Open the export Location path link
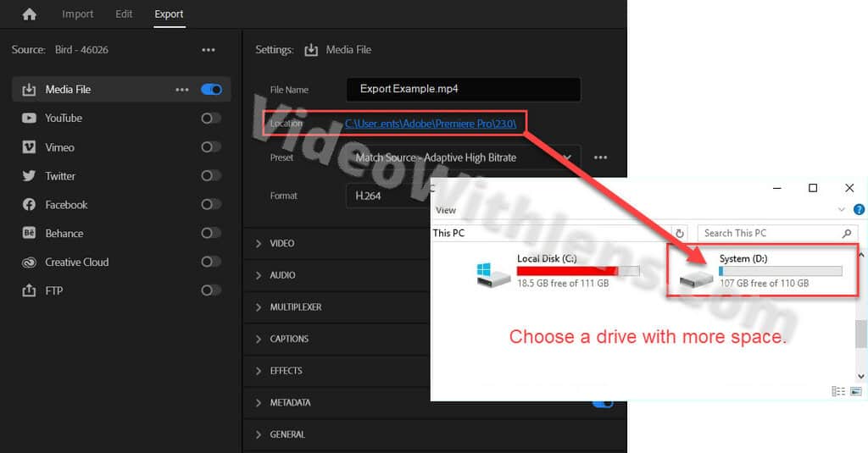Image resolution: width=868 pixels, height=453 pixels. coord(431,124)
